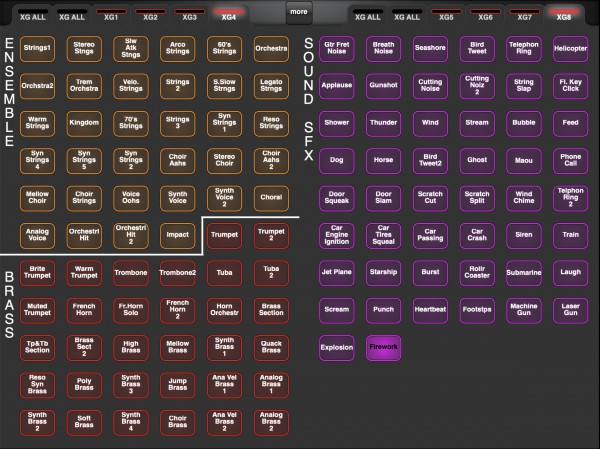Screen dimensions: 600x449
Task: Choose the Soft Brass voice
Action: tap(84, 423)
